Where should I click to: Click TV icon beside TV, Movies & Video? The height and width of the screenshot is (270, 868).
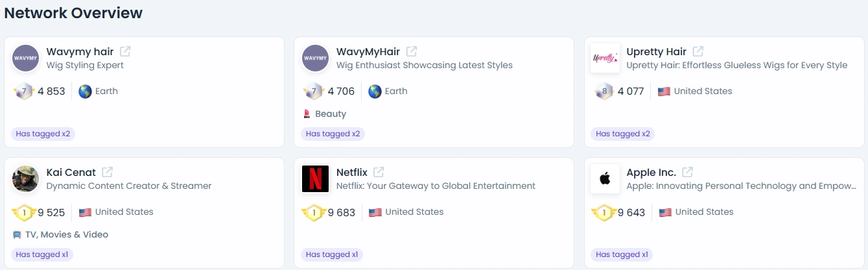point(17,235)
